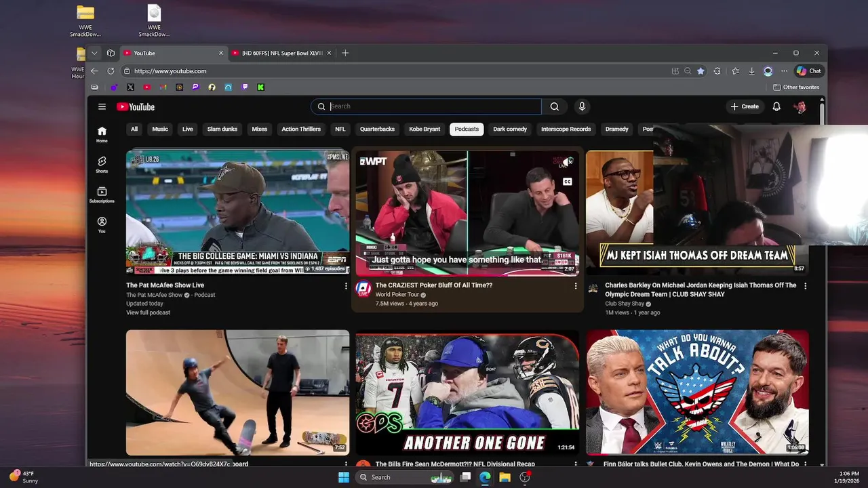Open Shorts in YouTube sidebar
Image resolution: width=868 pixels, height=488 pixels.
pyautogui.click(x=102, y=165)
